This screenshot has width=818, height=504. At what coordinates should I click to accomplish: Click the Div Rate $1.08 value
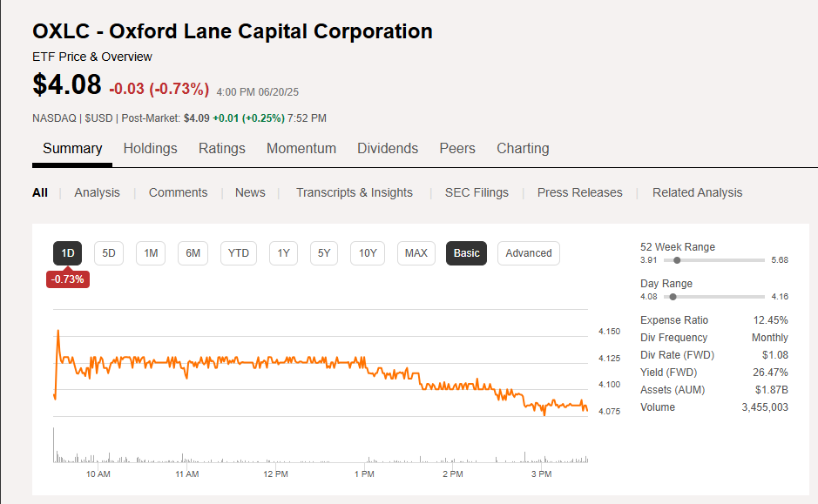point(774,355)
